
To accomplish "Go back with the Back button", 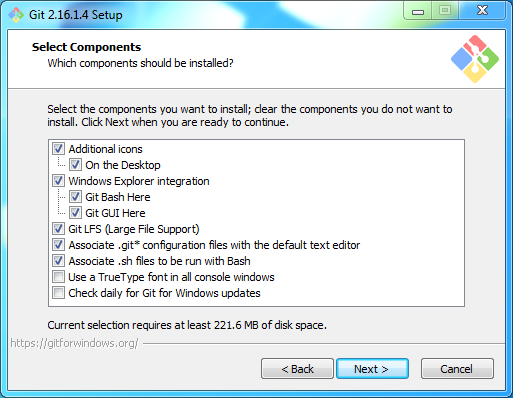I will [x=297, y=369].
